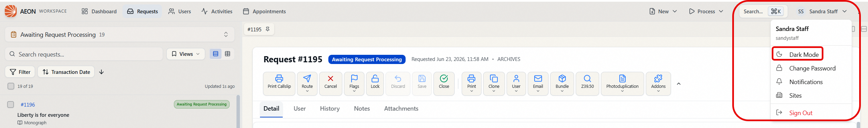The width and height of the screenshot is (868, 128).
Task: Collapse the Sandra Staff account menu
Action: pos(822,11)
